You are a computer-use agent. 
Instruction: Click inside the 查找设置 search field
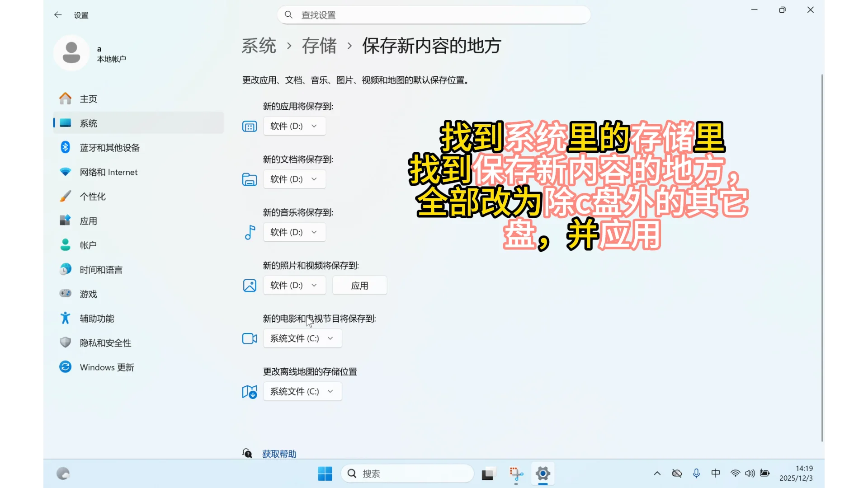pyautogui.click(x=433, y=14)
